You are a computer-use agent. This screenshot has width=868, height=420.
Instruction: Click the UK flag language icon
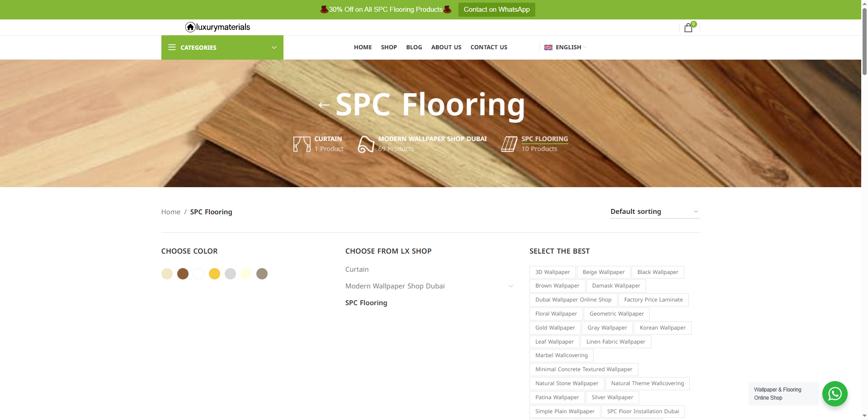click(547, 47)
